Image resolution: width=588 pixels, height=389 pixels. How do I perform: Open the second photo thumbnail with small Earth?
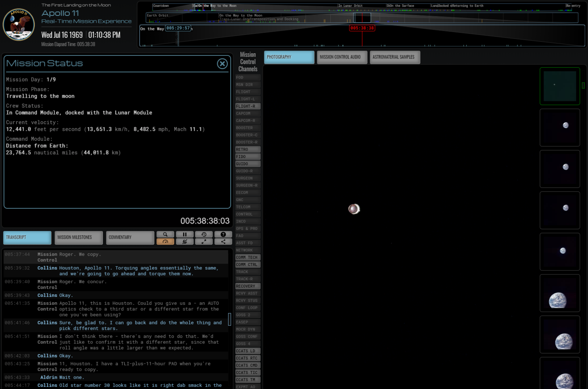point(560,127)
